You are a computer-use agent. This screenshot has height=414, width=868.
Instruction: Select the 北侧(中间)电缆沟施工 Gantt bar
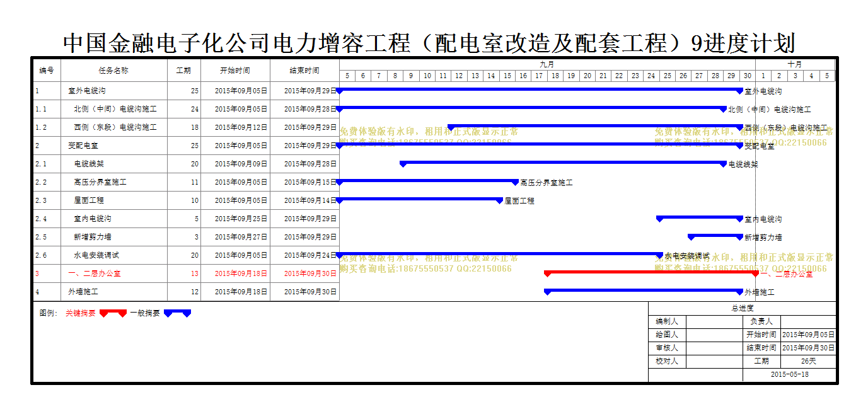(532, 108)
